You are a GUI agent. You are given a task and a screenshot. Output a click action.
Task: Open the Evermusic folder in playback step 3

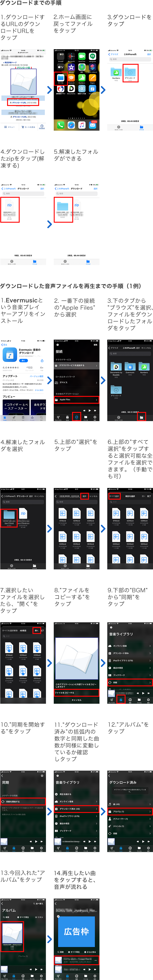pyautogui.click(x=130, y=367)
